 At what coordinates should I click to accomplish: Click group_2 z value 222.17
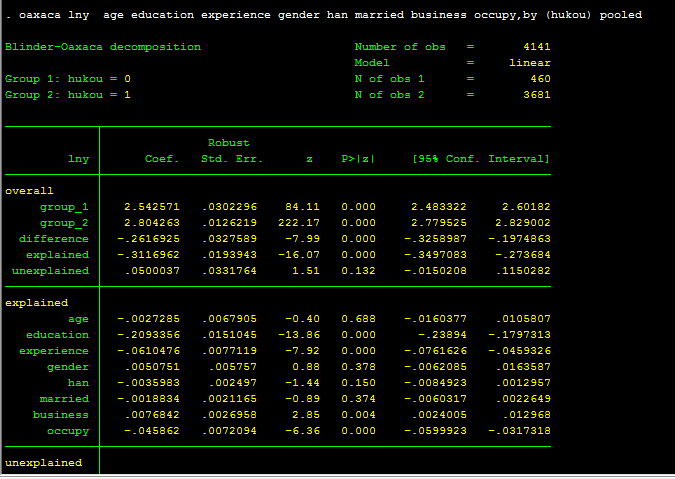pos(299,223)
